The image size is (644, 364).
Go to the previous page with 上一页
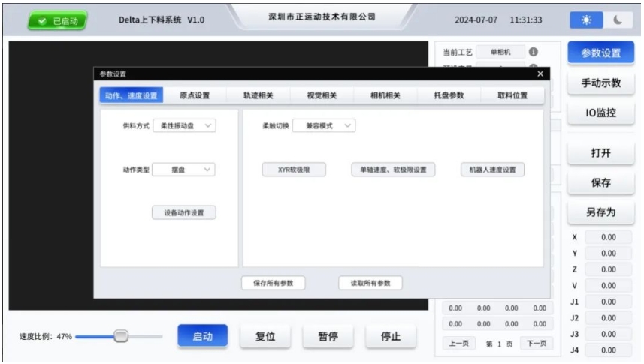click(x=459, y=344)
